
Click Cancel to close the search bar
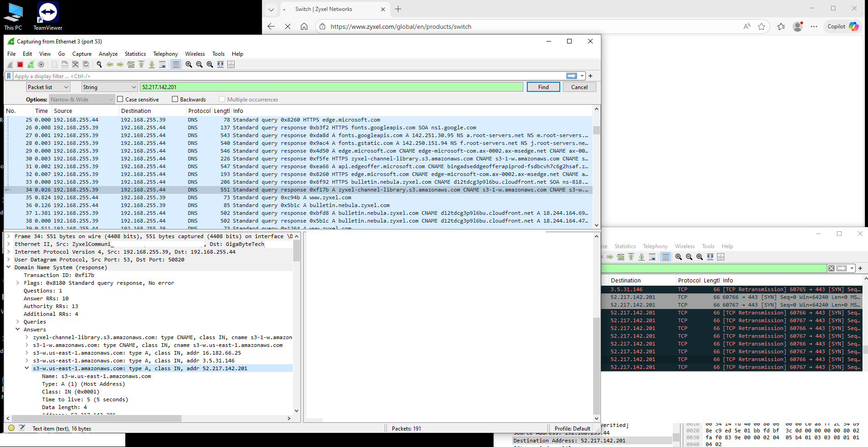tap(579, 87)
